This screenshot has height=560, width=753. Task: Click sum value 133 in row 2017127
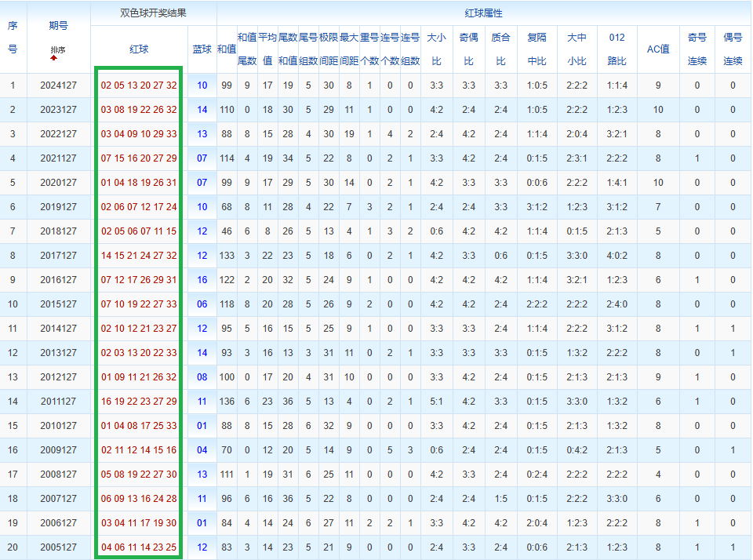(x=227, y=256)
